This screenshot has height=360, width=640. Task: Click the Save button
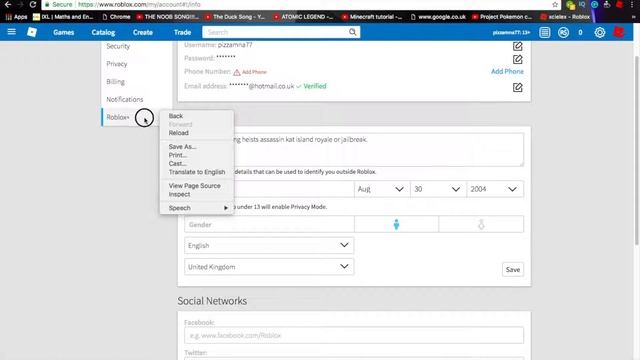point(513,269)
